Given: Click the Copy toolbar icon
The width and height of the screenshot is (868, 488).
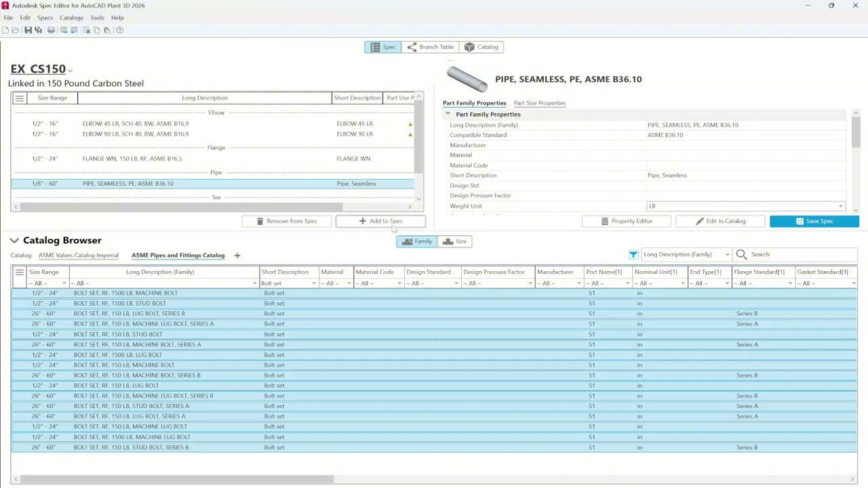Looking at the screenshot, I should 97,30.
